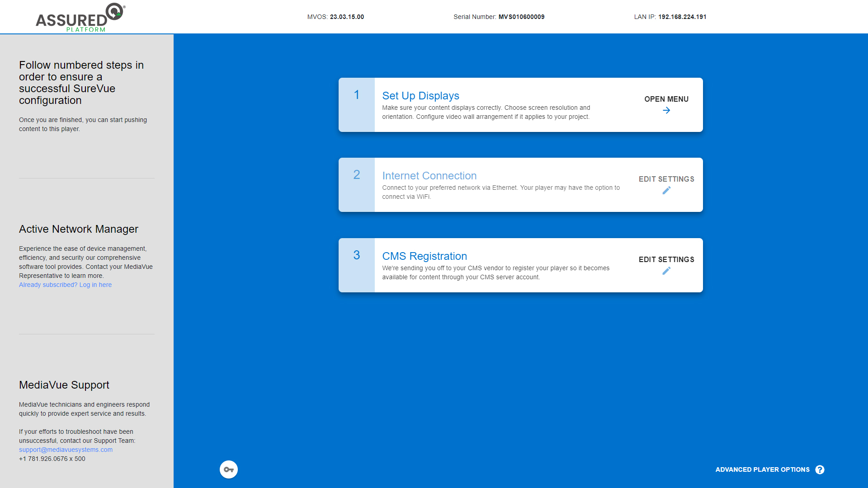This screenshot has width=868, height=488.
Task: Click the MVOS version 23.03.15.00
Action: point(347,17)
